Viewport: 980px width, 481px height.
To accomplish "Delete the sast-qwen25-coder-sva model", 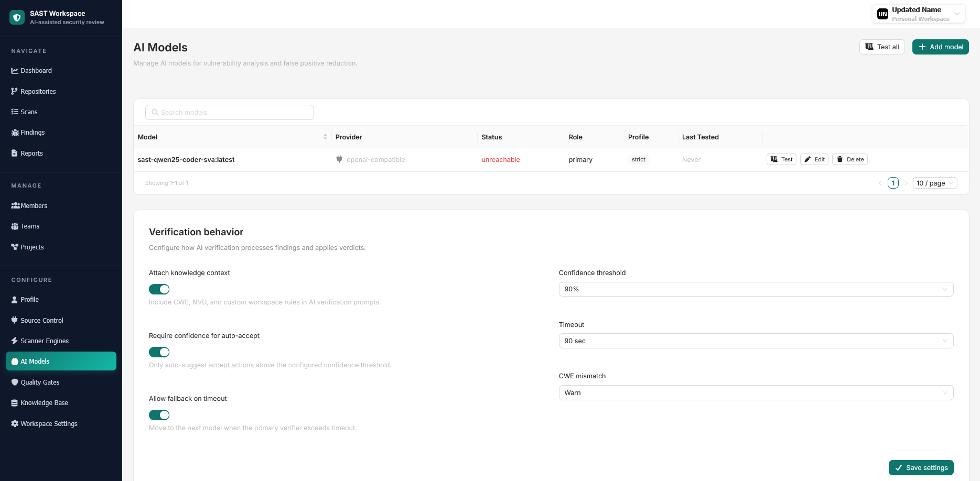I will pyautogui.click(x=849, y=159).
